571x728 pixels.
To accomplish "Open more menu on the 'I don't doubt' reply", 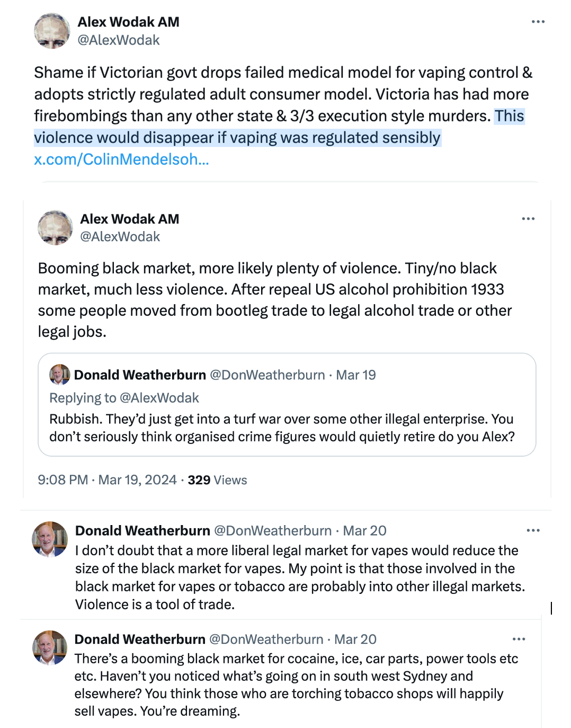I will pyautogui.click(x=533, y=530).
